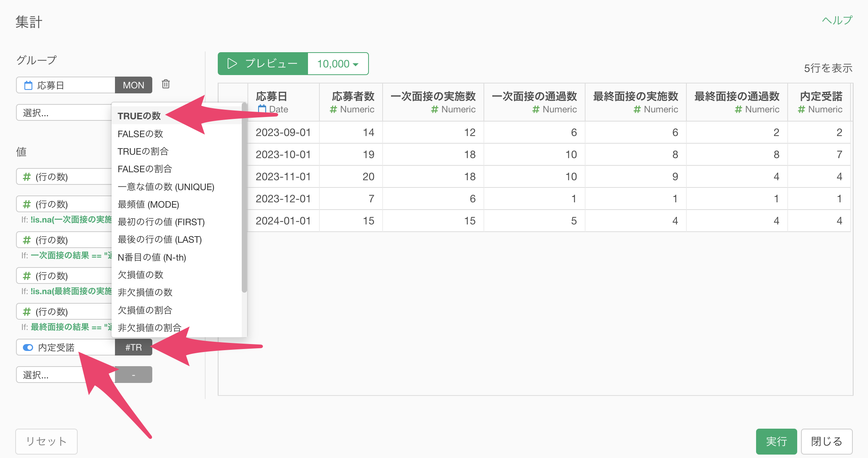Click the calendar icon in the 応募日 group field
The image size is (868, 458).
(x=28, y=85)
